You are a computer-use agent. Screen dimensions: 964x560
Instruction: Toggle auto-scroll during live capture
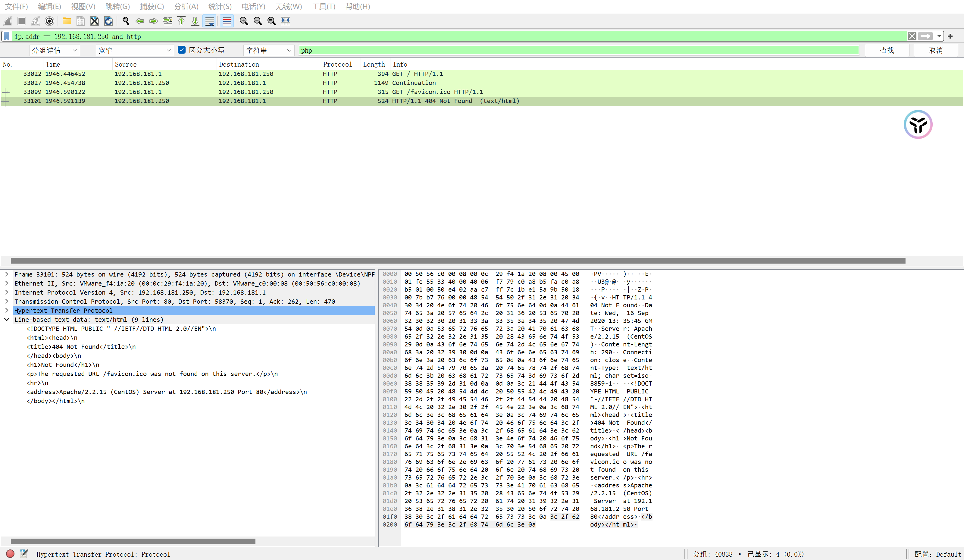point(210,21)
